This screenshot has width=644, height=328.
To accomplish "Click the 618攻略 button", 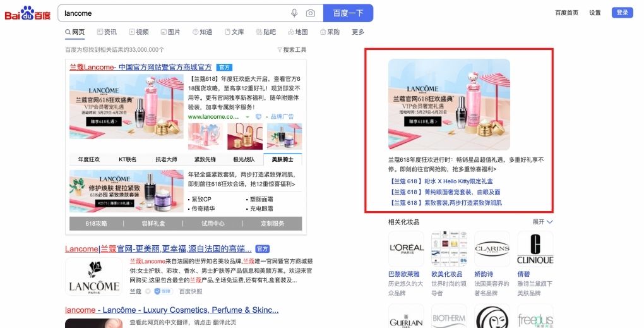I will [x=96, y=224].
